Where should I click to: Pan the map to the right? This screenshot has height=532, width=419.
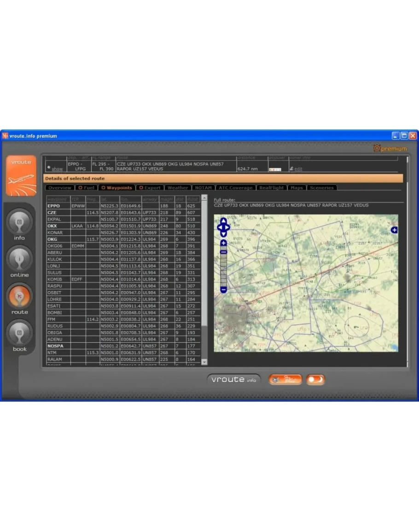click(x=228, y=227)
